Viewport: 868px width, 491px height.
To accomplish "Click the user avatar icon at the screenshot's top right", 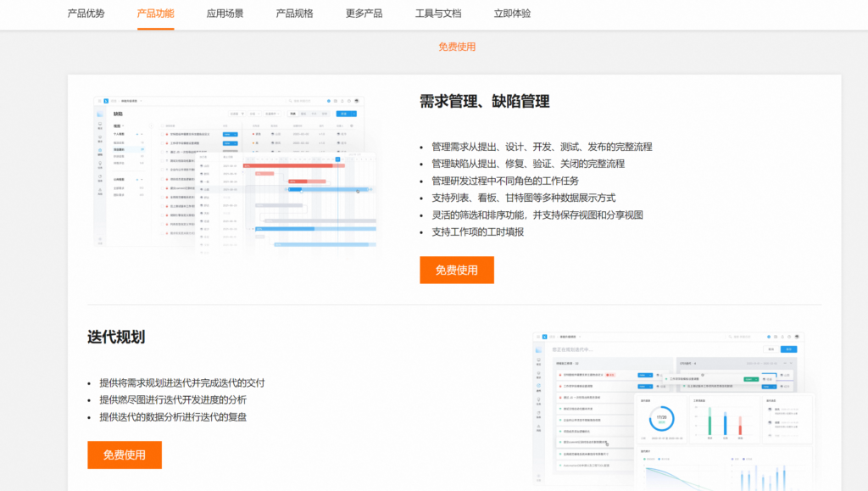I will pos(354,101).
